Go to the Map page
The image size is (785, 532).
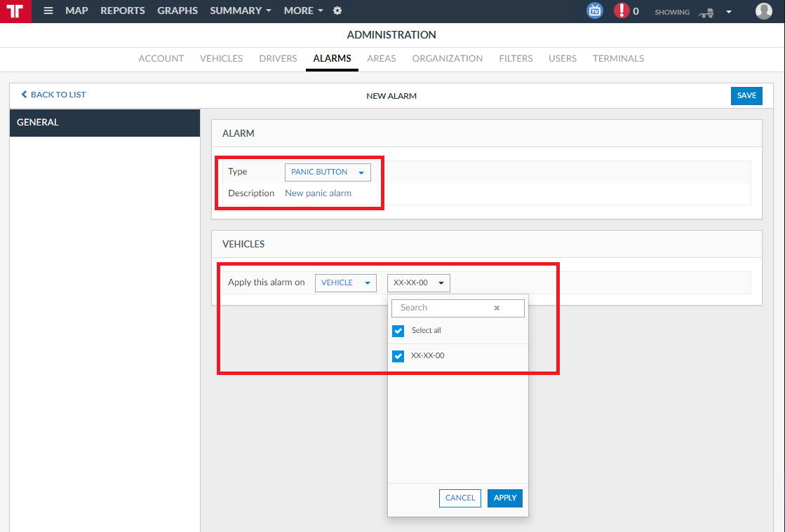click(76, 11)
